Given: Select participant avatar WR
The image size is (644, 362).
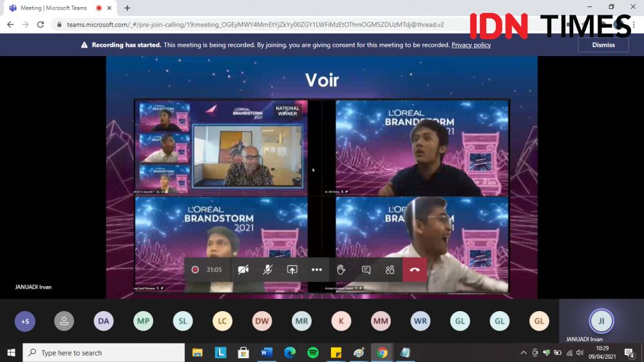Looking at the screenshot, I should pos(420,321).
